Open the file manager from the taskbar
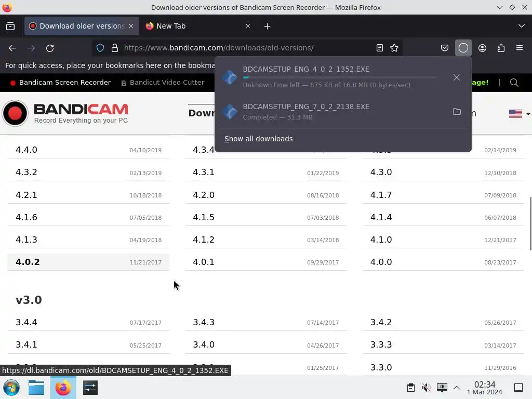This screenshot has height=399, width=532. pos(36,388)
